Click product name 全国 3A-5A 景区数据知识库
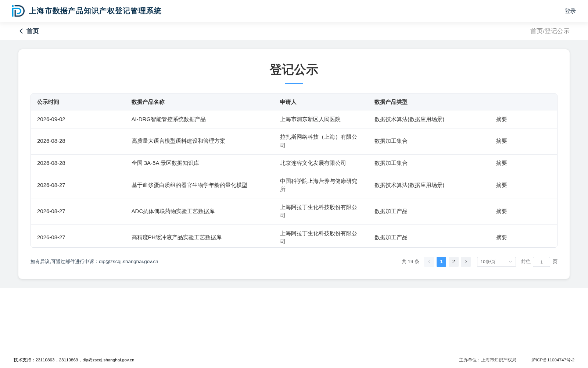Image resolution: width=588 pixels, height=368 pixels. [165, 163]
